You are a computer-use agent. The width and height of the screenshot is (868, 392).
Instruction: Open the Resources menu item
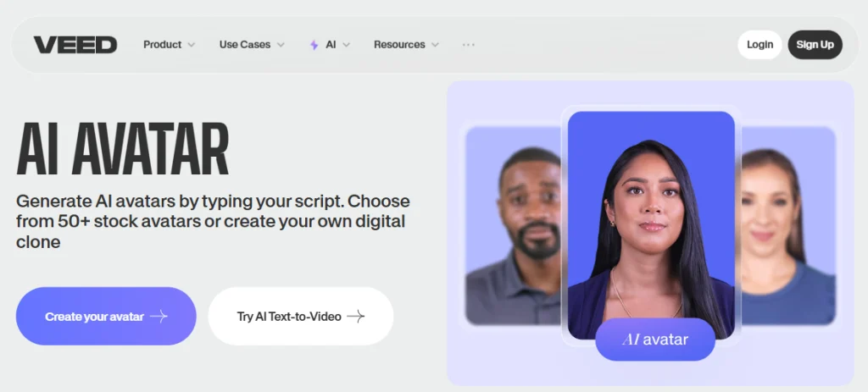398,45
